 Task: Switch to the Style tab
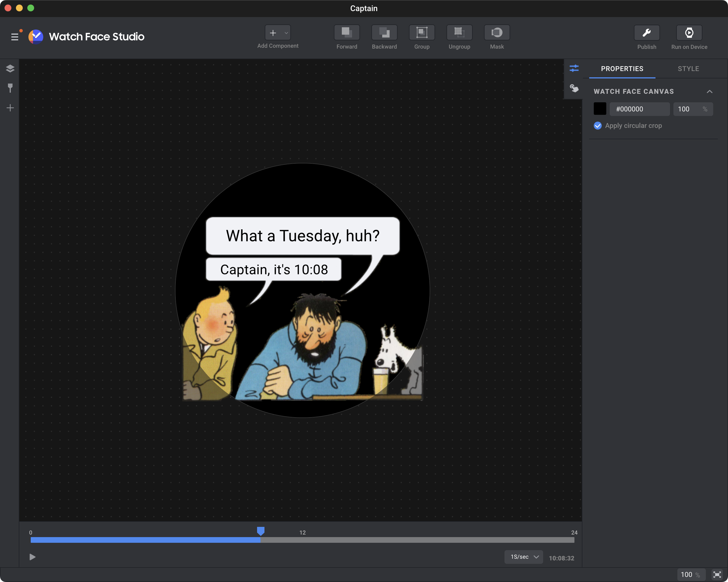(x=688, y=68)
